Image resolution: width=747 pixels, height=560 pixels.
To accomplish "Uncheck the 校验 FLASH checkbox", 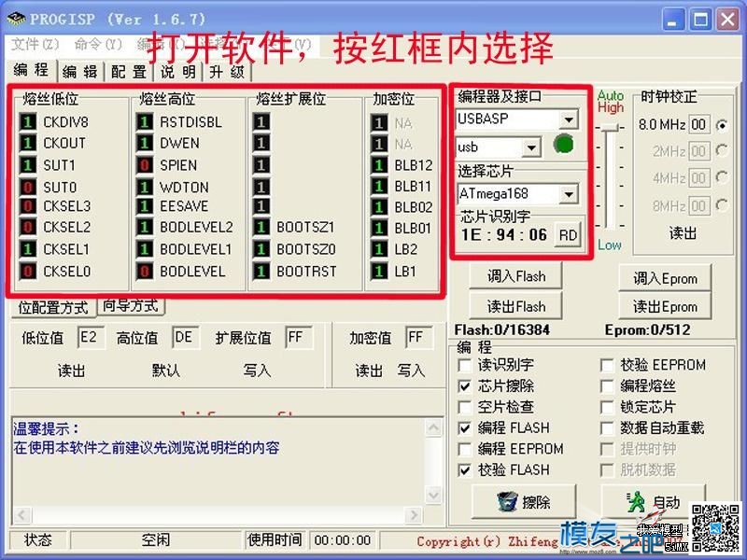I will [464, 470].
